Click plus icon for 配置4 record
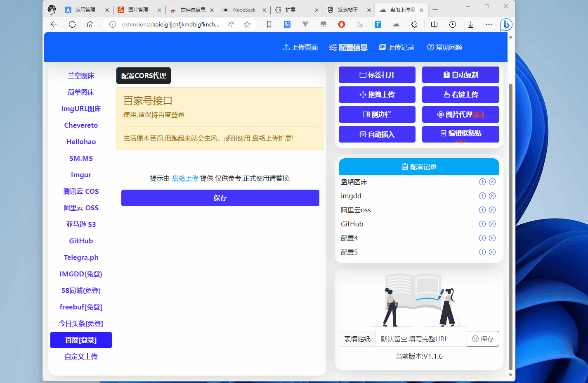 [x=482, y=238]
